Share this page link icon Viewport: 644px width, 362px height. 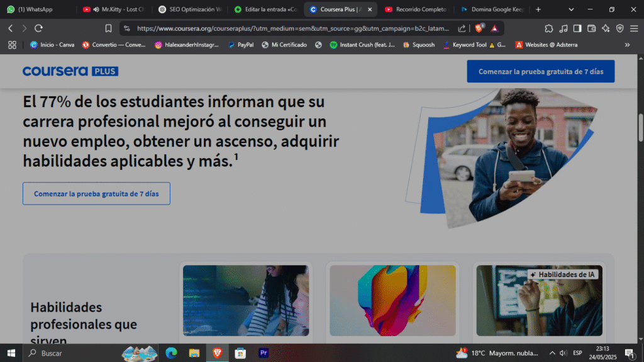click(462, 28)
